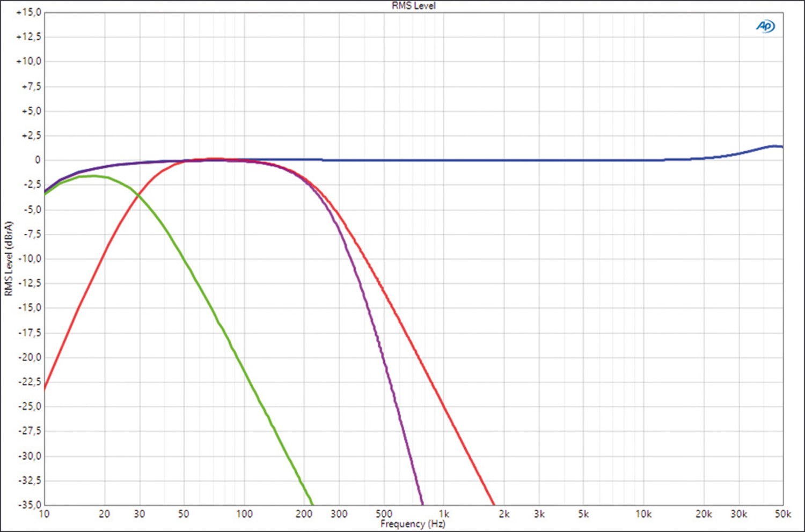Click the 5k frequency axis label
The image size is (805, 532).
583,514
